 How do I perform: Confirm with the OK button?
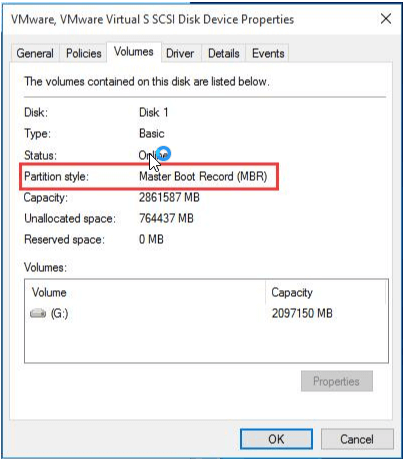[x=276, y=439]
